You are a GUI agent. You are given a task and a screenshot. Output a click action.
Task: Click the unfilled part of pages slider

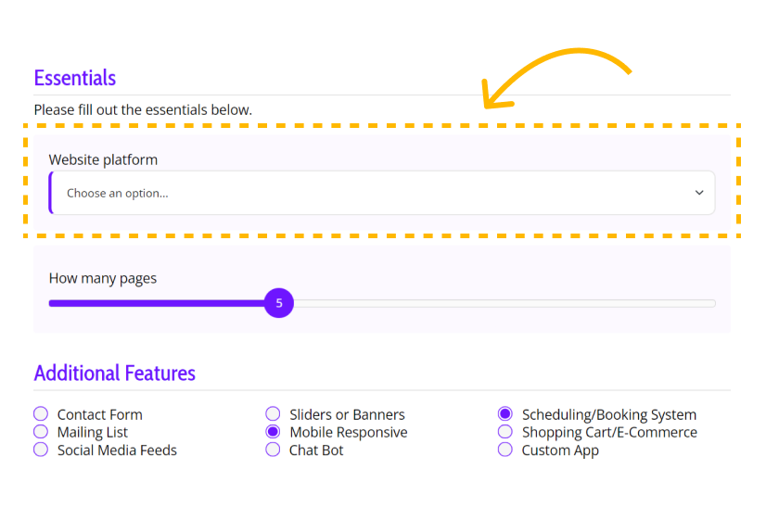(504, 304)
